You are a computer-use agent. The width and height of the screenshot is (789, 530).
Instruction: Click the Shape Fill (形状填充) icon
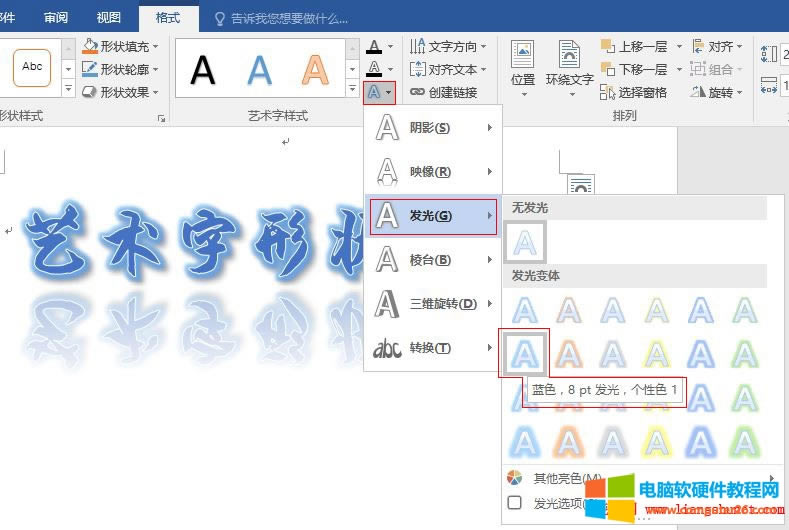(x=91, y=46)
